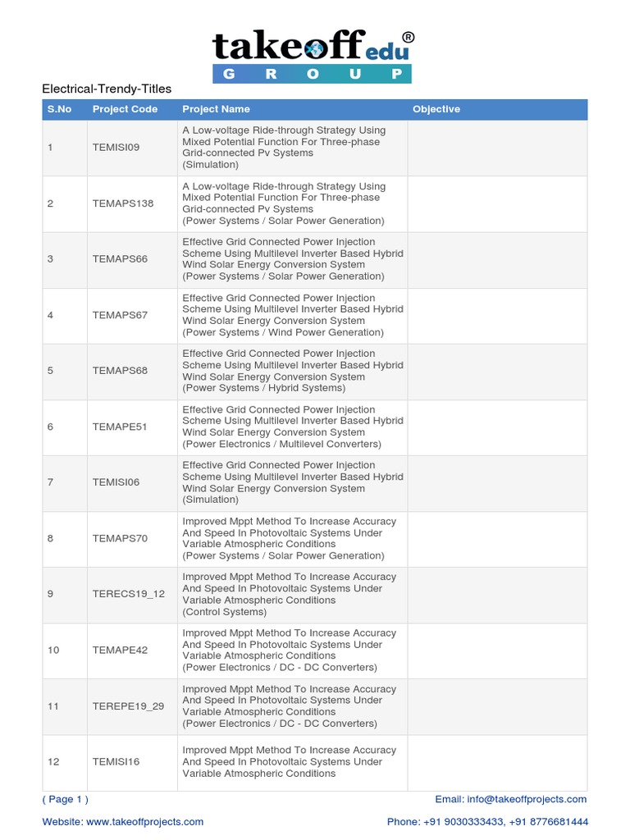This screenshot has width=630, height=840.
Task: Click the Electrical-Trendy-Titles heading
Action: click(x=107, y=89)
